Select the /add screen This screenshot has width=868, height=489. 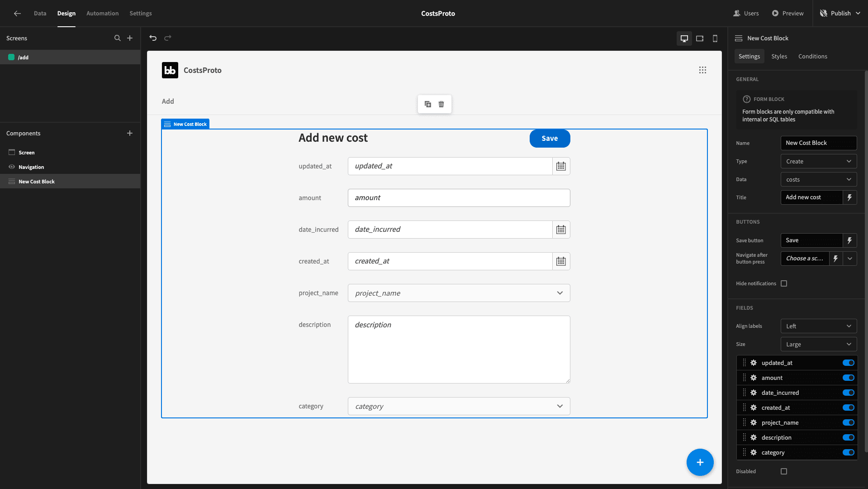[70, 57]
